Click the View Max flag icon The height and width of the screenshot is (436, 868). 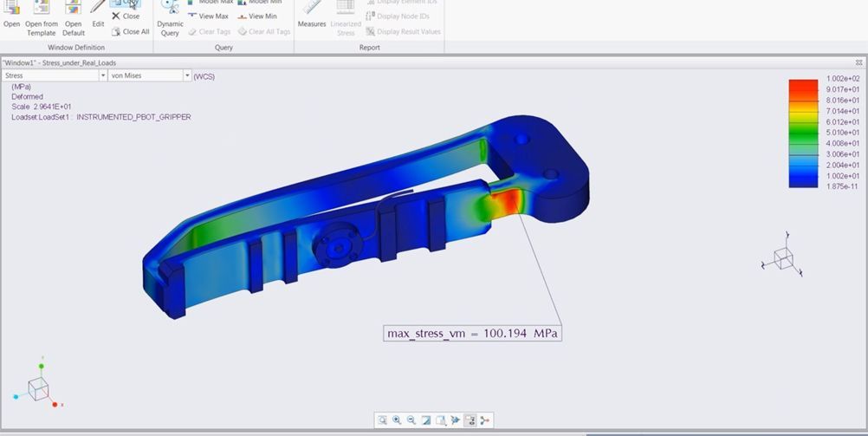[192, 16]
